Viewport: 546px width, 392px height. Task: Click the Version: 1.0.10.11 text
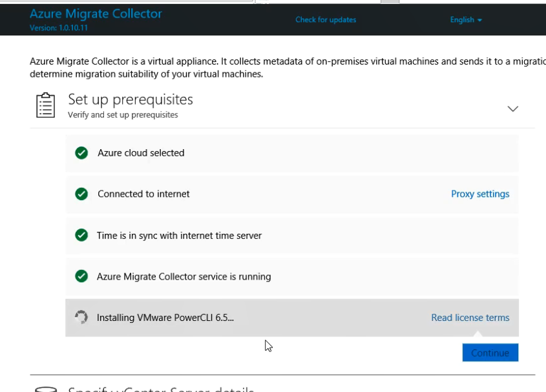[x=59, y=28]
